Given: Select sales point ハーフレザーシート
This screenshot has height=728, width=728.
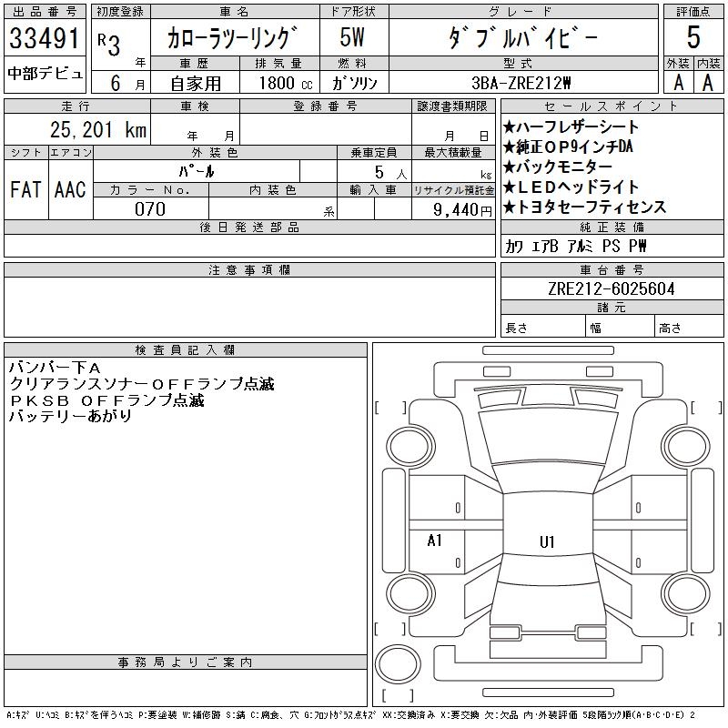Looking at the screenshot, I should 571,126.
